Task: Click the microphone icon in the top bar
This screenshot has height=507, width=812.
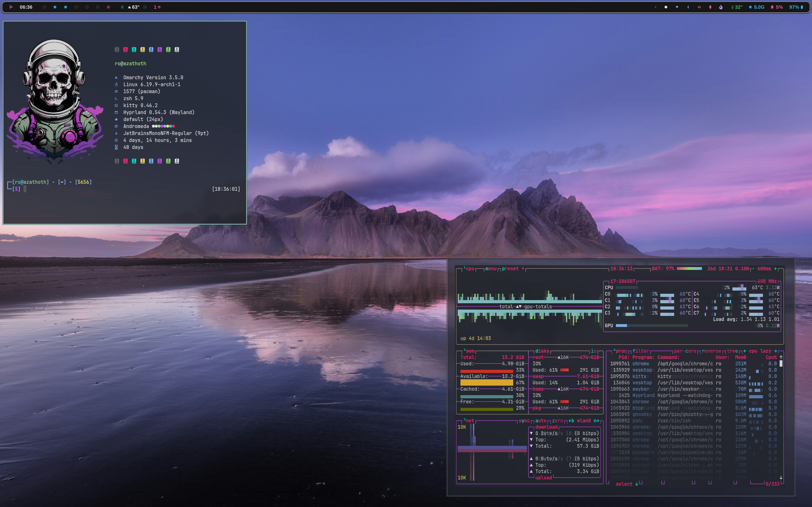Action: click(710, 7)
